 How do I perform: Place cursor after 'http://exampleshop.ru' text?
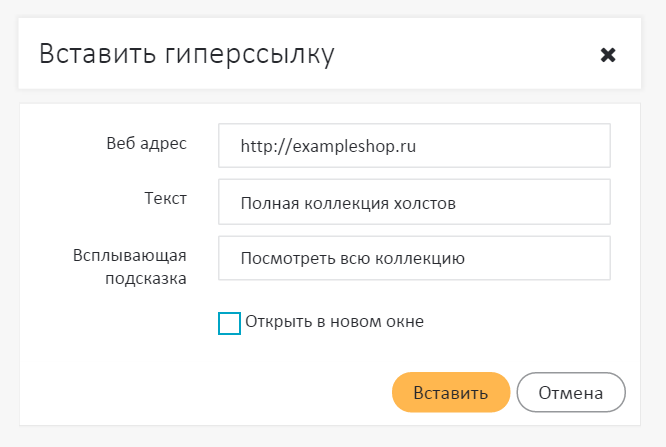[x=418, y=146]
